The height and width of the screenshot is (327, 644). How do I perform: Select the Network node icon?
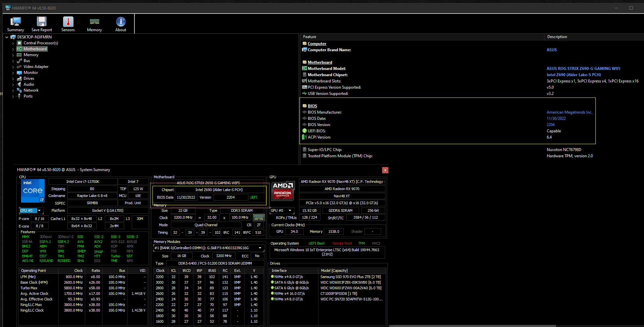click(19, 90)
